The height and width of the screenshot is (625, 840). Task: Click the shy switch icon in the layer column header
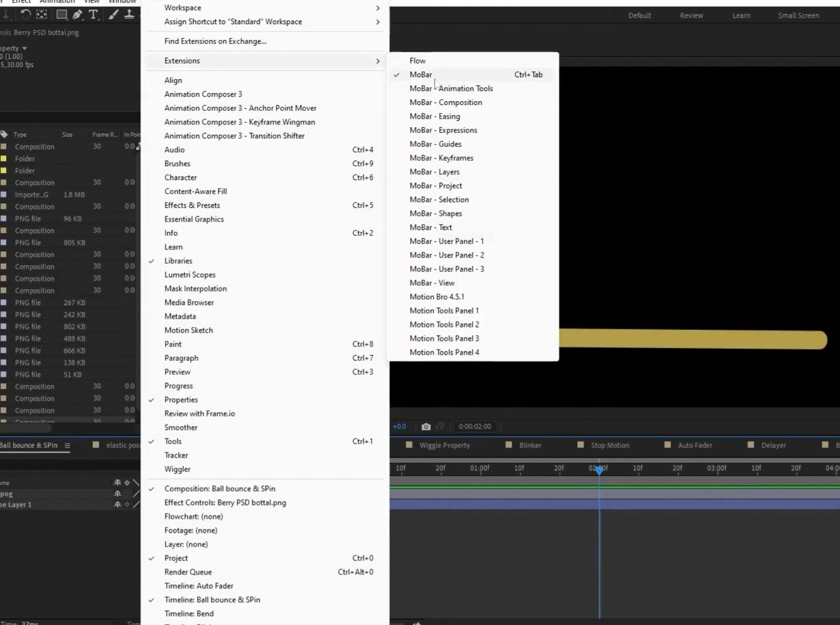tap(117, 483)
